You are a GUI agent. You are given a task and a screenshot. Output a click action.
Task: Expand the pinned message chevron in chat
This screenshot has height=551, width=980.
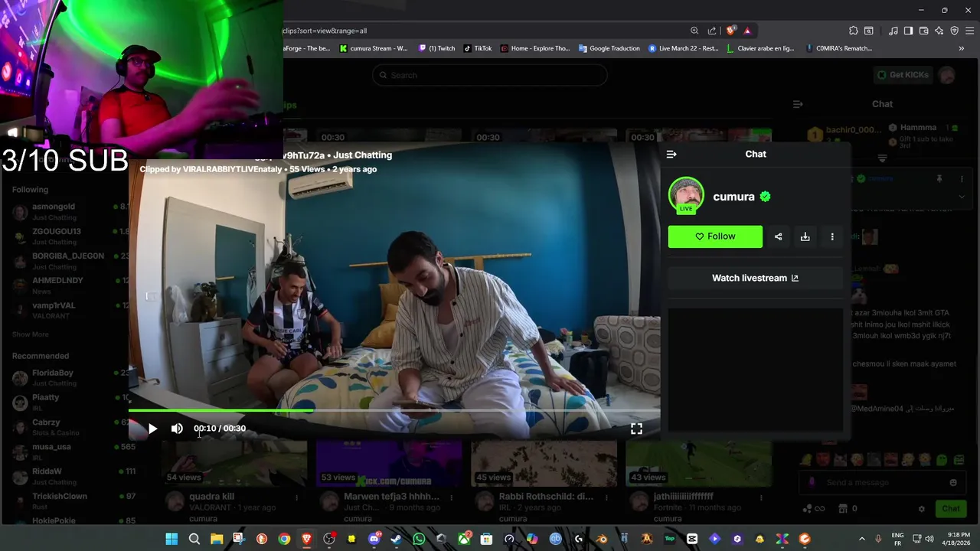coord(962,197)
